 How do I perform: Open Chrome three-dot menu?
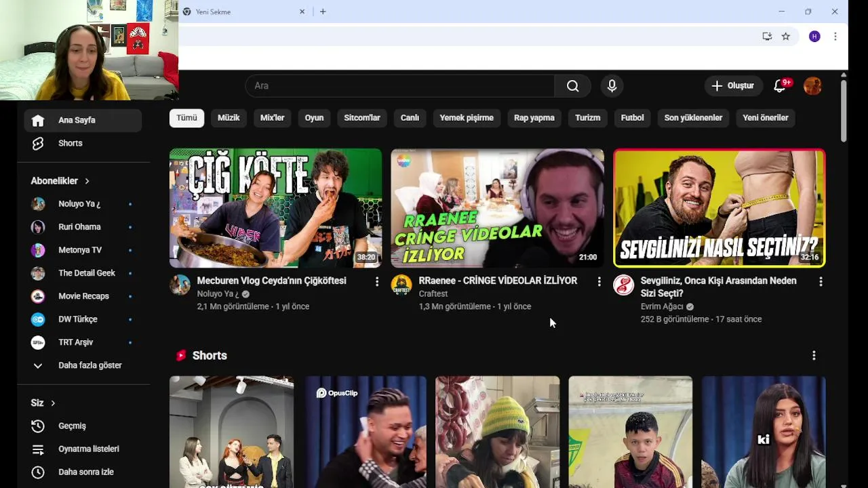(835, 37)
